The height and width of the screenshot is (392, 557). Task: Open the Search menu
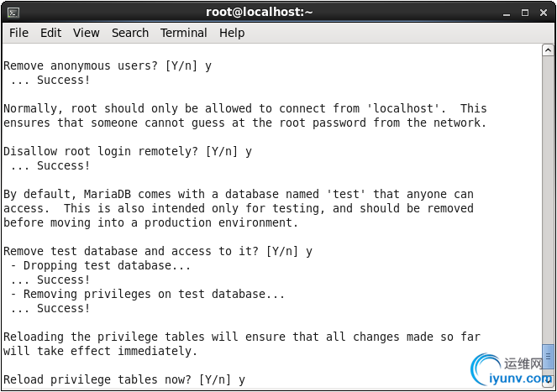[x=130, y=33]
